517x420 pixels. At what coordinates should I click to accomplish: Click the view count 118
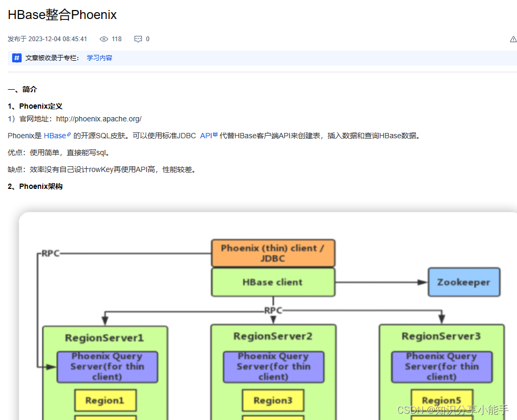tap(117, 39)
